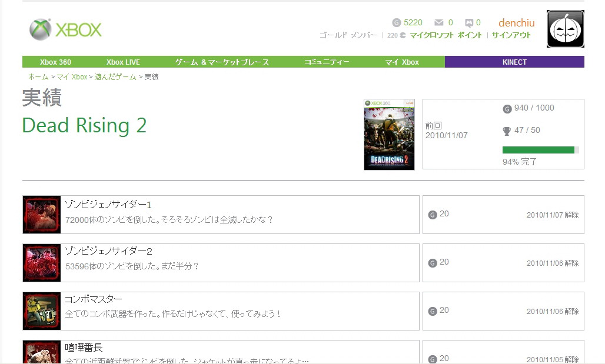Go to the マイ Xbox breadcrumb link

(72, 76)
